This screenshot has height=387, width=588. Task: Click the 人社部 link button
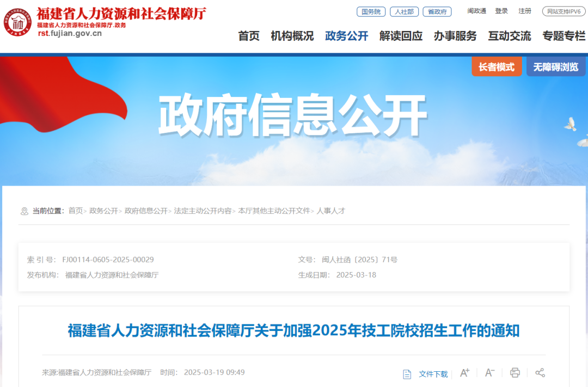(x=404, y=11)
